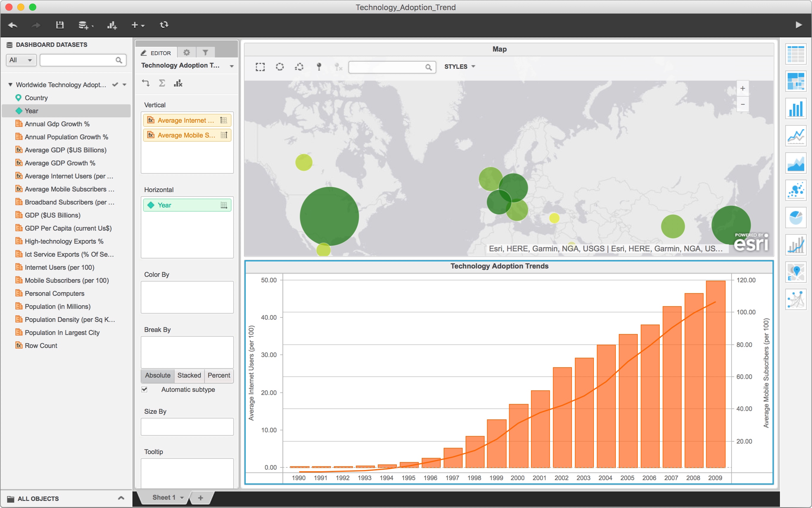Click the datasets search input field
Screen dimensions: 812x508
coord(83,60)
